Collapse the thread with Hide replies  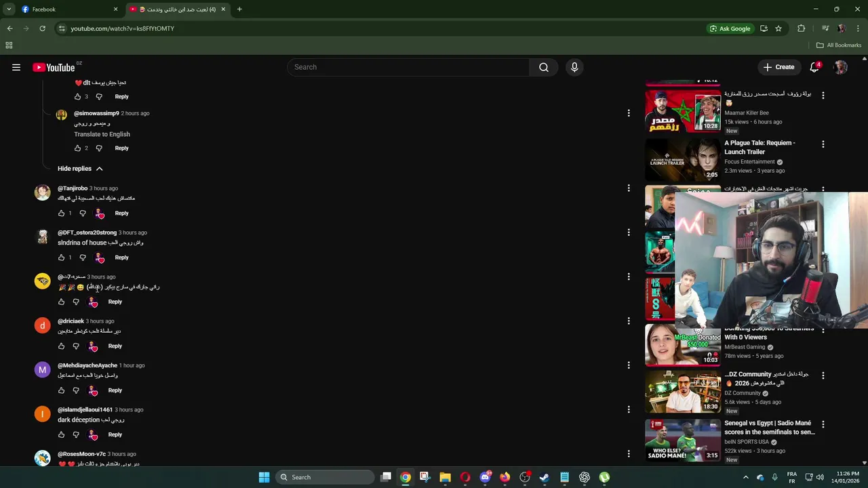80,169
